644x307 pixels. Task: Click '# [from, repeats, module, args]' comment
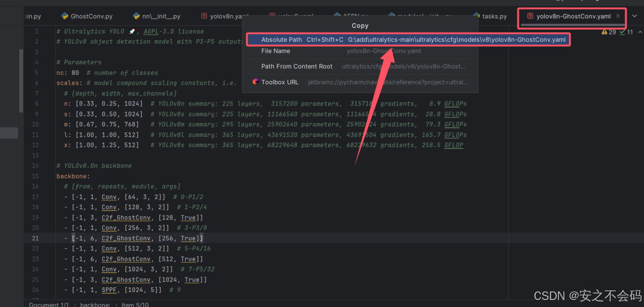(122, 186)
